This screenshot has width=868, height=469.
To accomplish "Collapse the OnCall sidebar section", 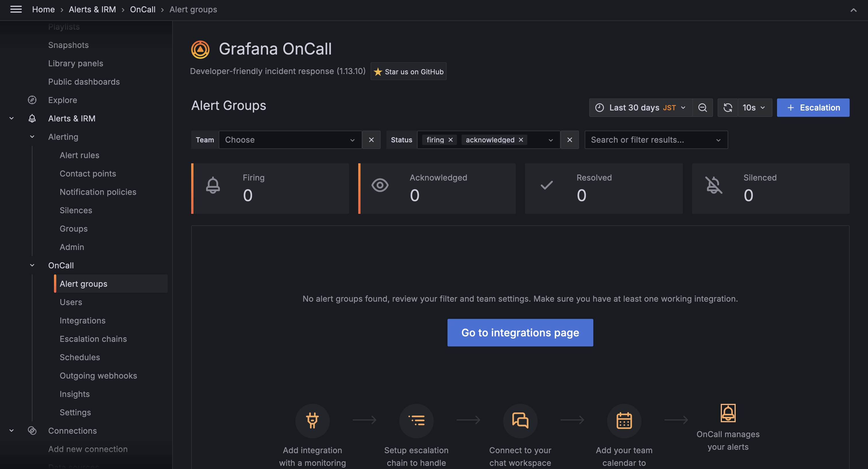I will [32, 265].
